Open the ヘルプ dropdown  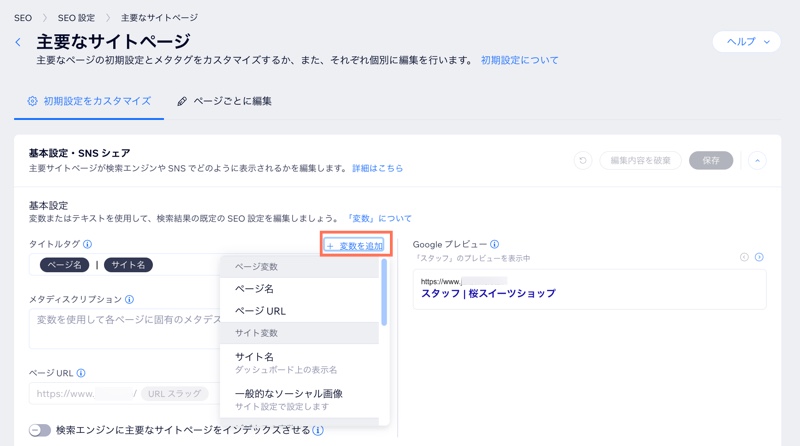point(746,42)
